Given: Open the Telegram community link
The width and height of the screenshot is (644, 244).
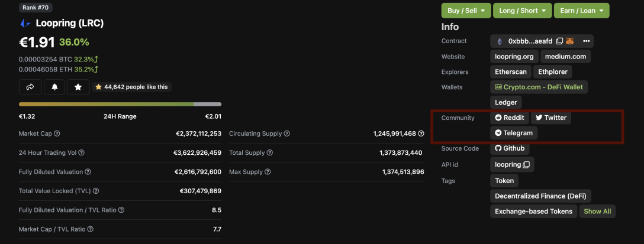Looking at the screenshot, I should point(514,133).
